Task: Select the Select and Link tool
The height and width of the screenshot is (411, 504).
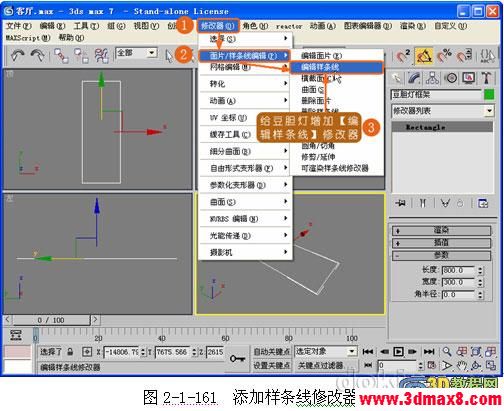Action: coord(61,55)
